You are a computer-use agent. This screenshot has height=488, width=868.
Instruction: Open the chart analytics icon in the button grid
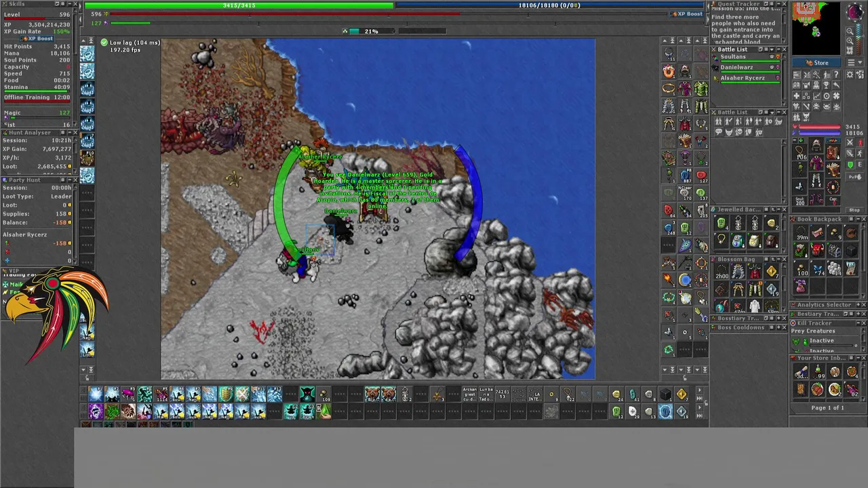(816, 96)
